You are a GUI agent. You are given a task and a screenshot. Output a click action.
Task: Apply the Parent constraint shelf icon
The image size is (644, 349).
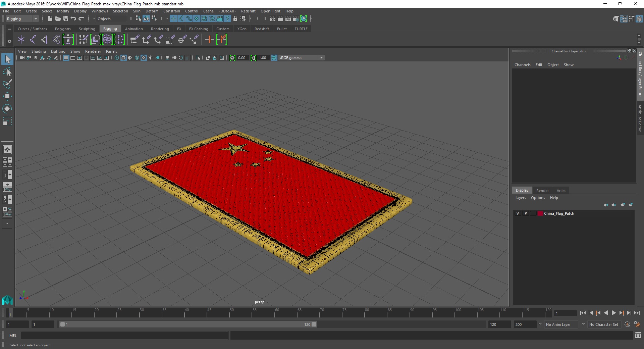click(135, 40)
